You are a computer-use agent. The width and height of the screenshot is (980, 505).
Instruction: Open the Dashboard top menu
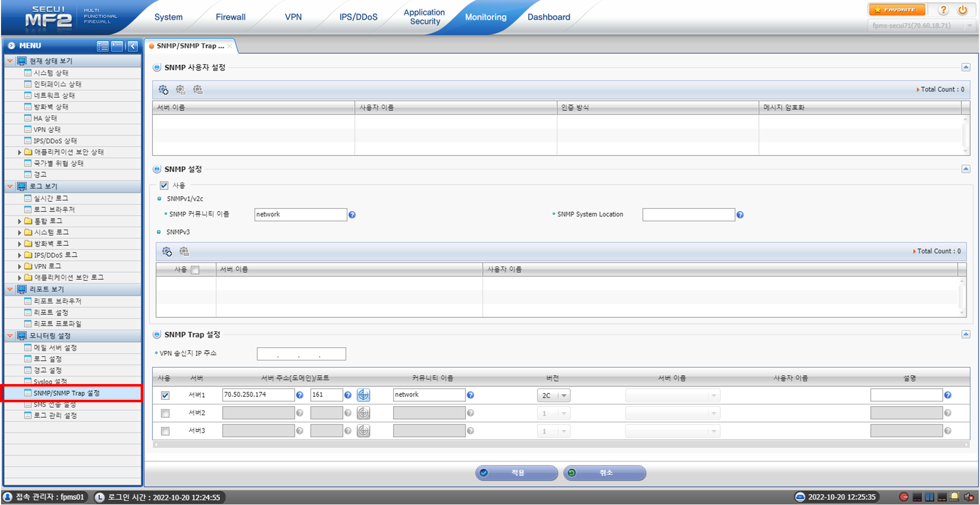tap(548, 17)
